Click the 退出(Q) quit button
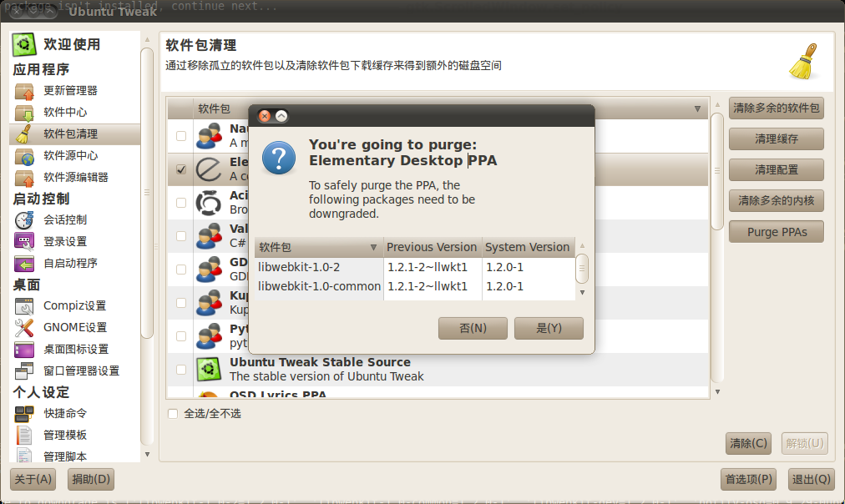Image resolution: width=845 pixels, height=504 pixels. 811,479
